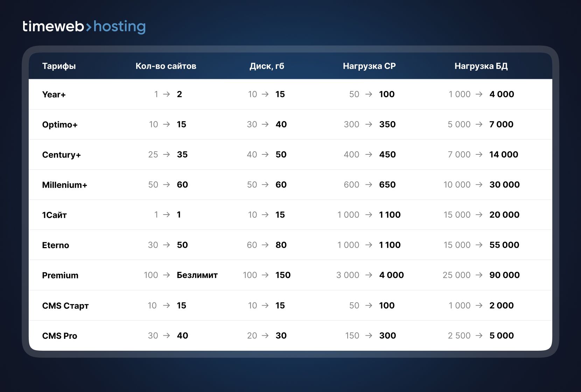Select the Millenium+ tariff name

click(64, 185)
